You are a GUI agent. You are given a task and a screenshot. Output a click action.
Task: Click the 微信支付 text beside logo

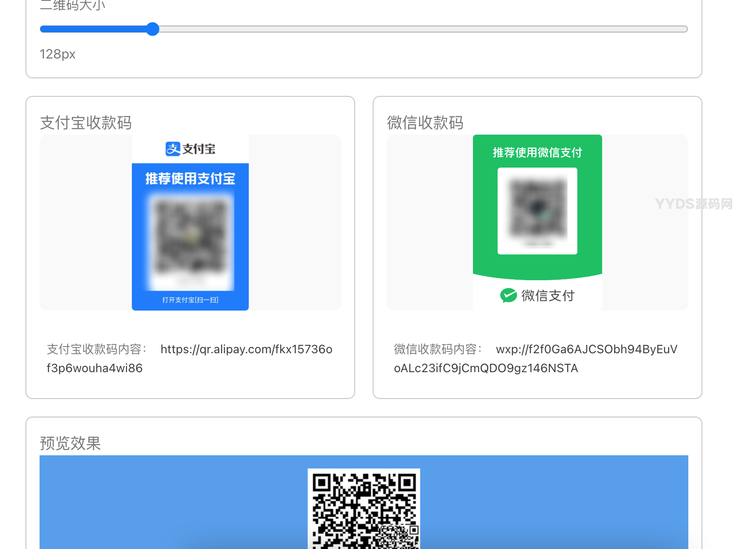(548, 296)
